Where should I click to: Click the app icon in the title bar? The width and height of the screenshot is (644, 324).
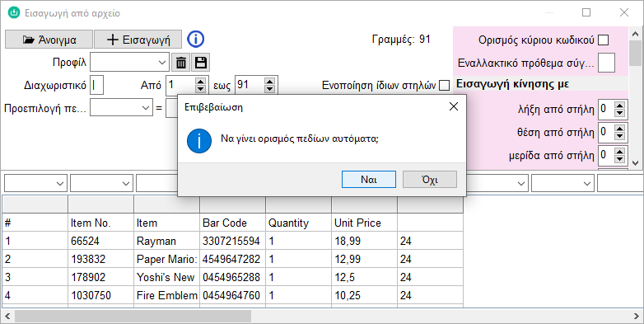(x=14, y=12)
